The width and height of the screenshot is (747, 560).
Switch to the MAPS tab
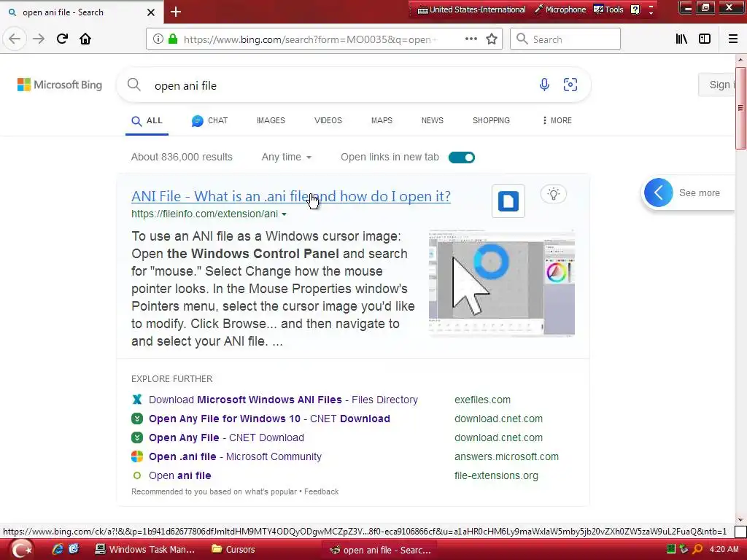[382, 120]
